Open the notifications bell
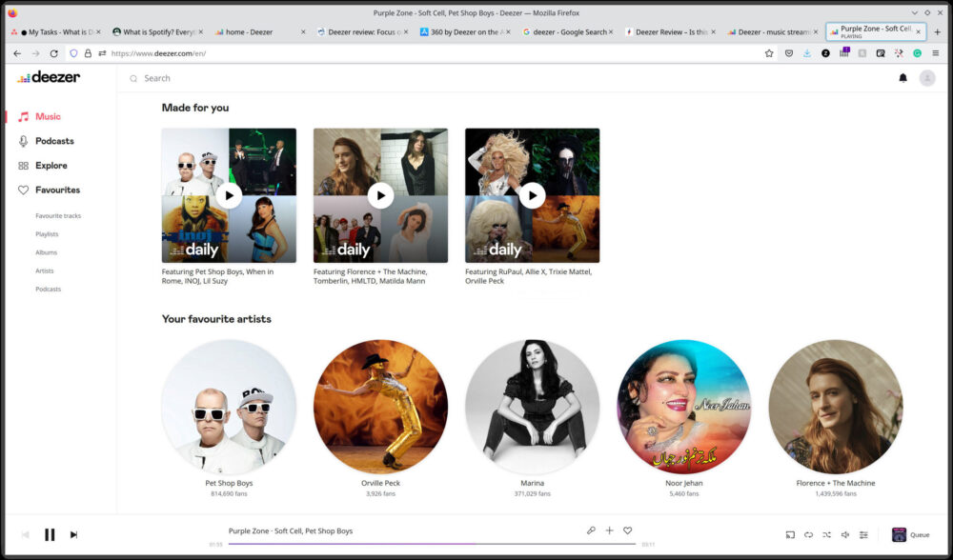Image resolution: width=953 pixels, height=560 pixels. click(x=902, y=78)
